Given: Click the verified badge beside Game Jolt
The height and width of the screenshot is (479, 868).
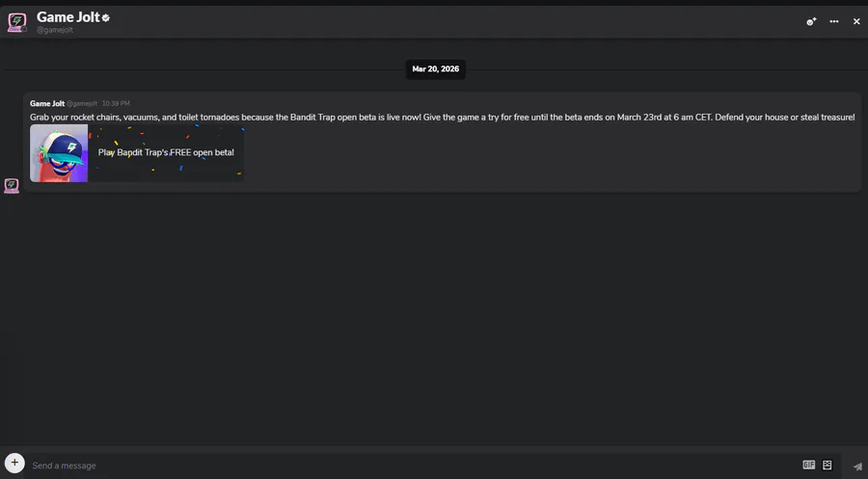Looking at the screenshot, I should [106, 17].
